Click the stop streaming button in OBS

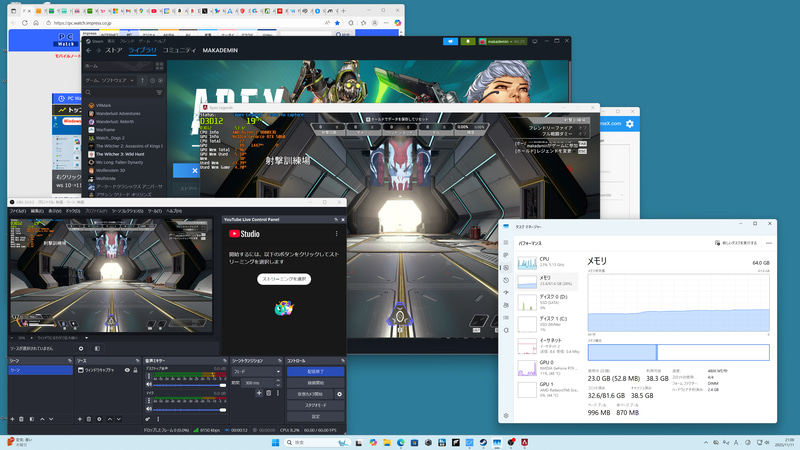(315, 371)
